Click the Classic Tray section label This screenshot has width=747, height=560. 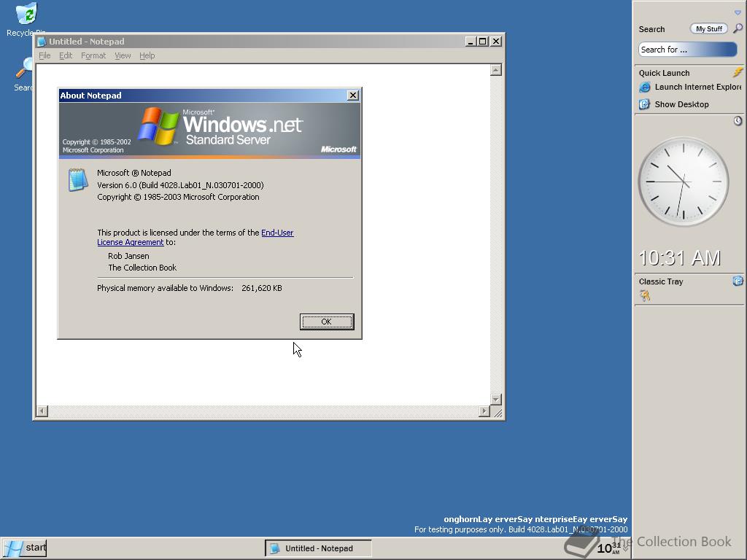point(661,281)
